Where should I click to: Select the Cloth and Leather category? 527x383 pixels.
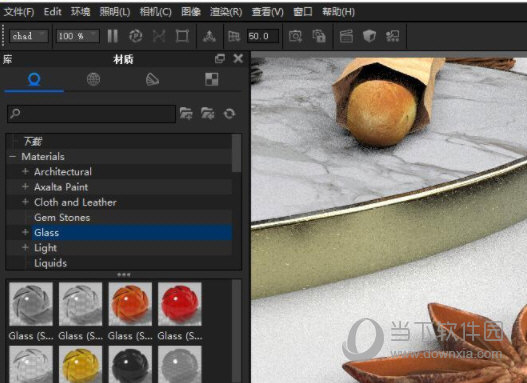pyautogui.click(x=75, y=202)
